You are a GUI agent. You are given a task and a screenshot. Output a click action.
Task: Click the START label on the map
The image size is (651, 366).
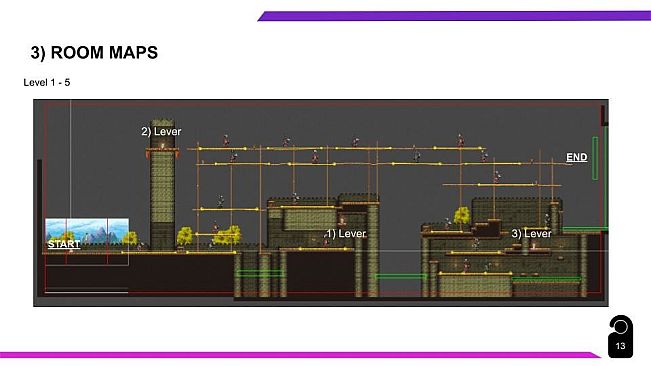64,244
